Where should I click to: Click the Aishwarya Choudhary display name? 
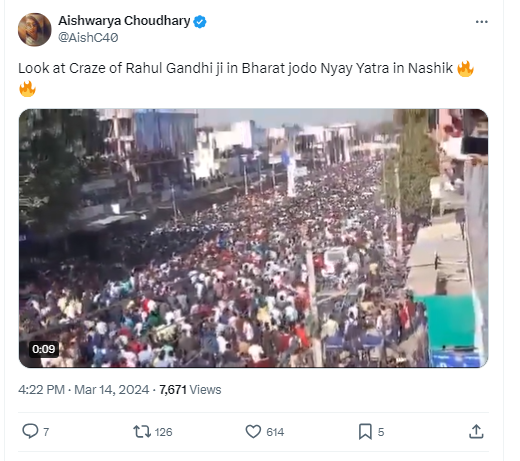(124, 21)
